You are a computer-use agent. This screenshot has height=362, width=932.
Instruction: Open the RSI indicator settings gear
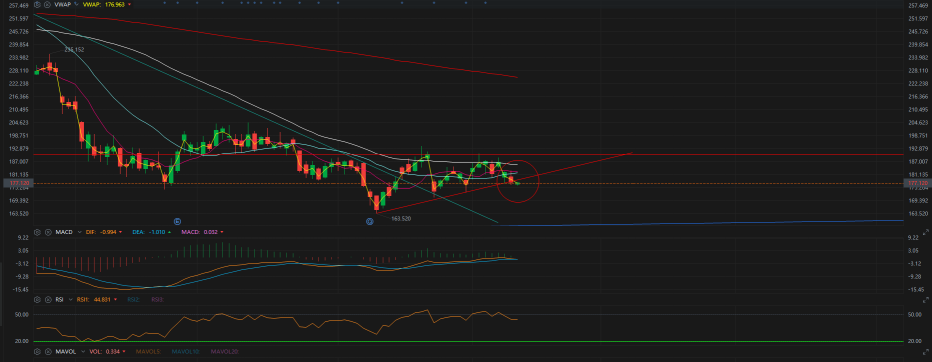pos(37,300)
